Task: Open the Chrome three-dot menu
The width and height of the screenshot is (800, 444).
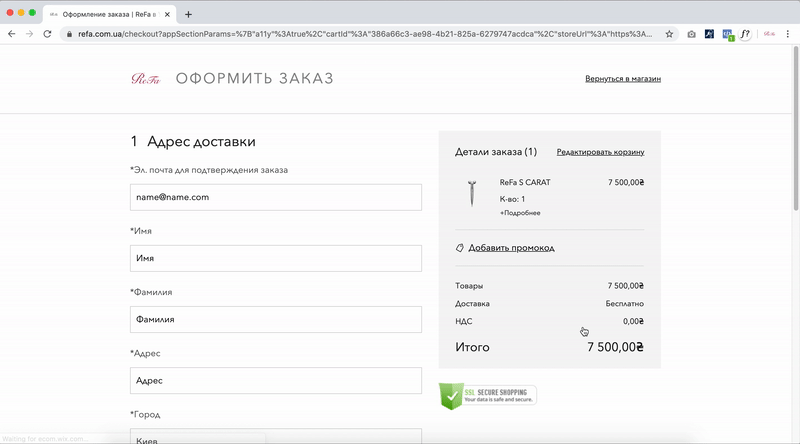Action: point(788,34)
